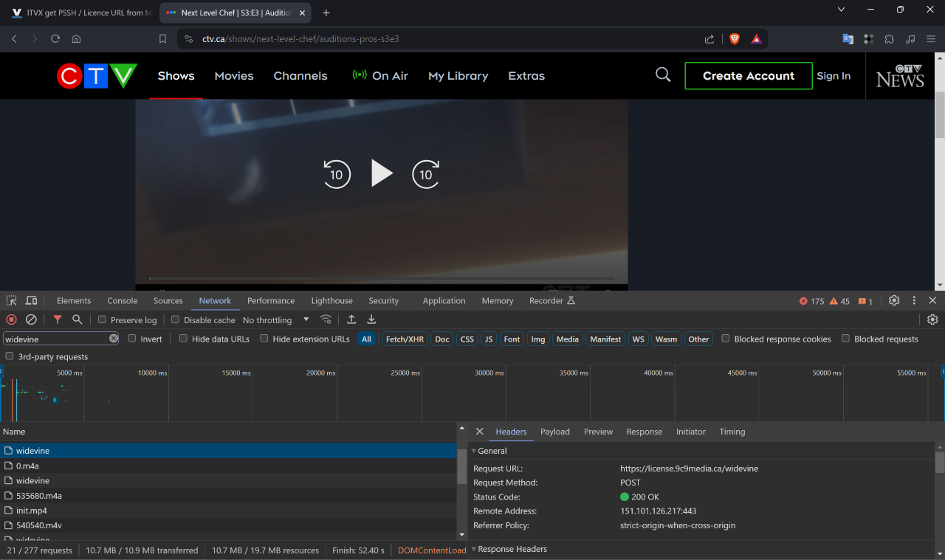945x560 pixels.
Task: Switch to the Payload tab
Action: point(554,432)
